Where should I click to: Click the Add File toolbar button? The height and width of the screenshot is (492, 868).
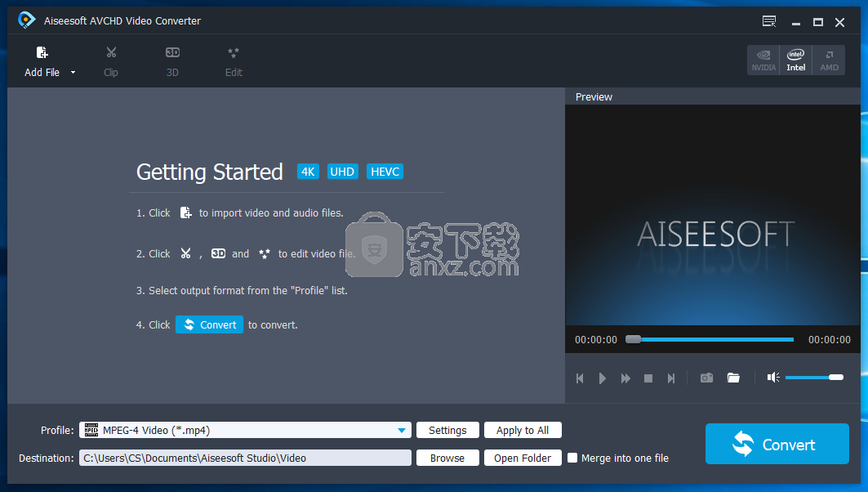pyautogui.click(x=42, y=61)
